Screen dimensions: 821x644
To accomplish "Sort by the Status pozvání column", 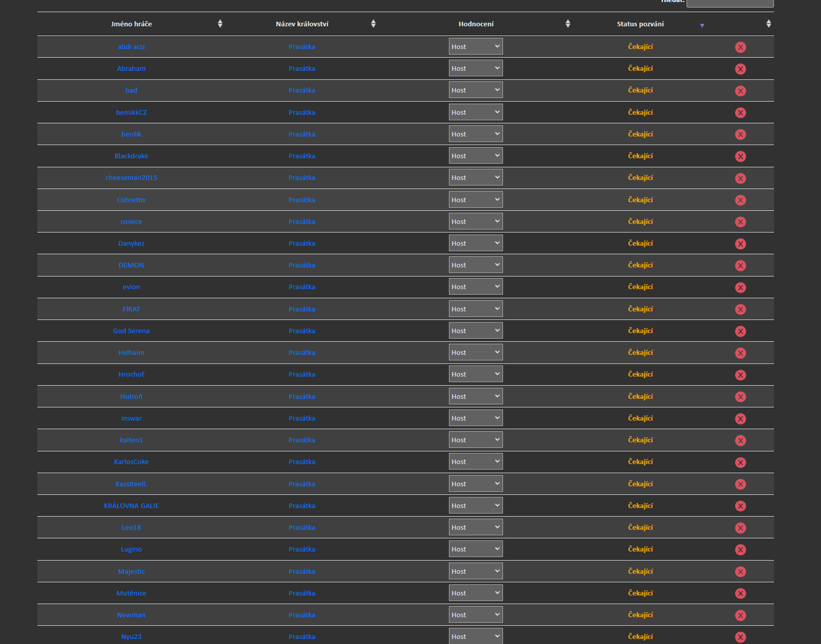I will click(x=640, y=24).
